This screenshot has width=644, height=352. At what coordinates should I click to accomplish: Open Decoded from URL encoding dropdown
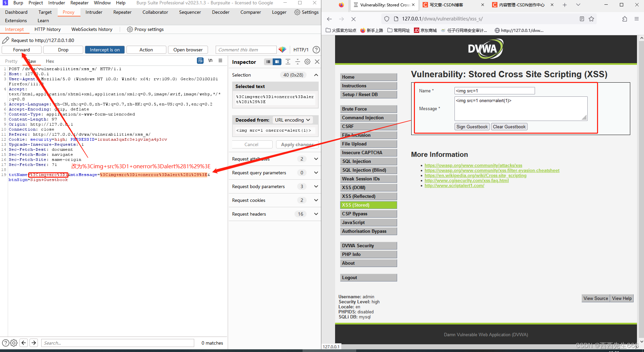click(x=293, y=120)
